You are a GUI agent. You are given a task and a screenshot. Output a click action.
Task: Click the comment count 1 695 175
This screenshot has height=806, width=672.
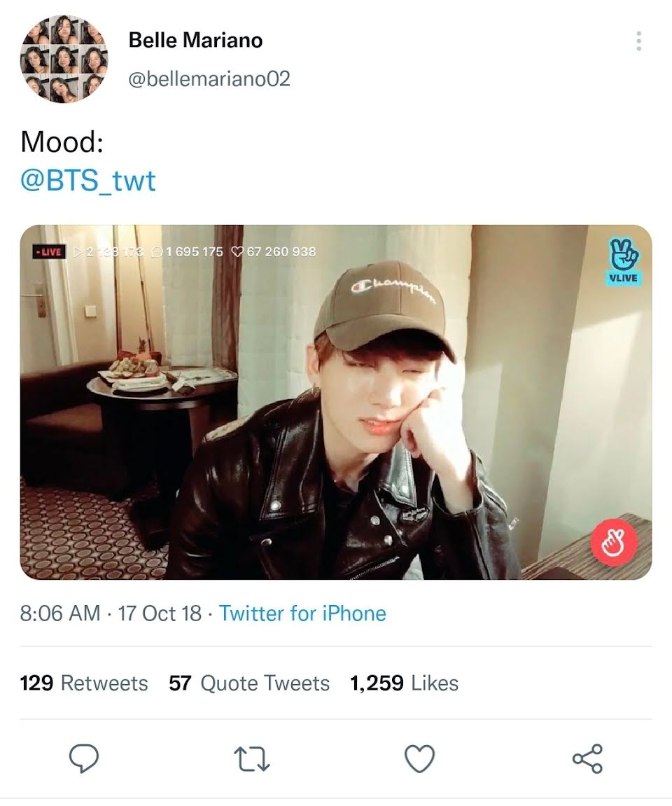coord(187,251)
